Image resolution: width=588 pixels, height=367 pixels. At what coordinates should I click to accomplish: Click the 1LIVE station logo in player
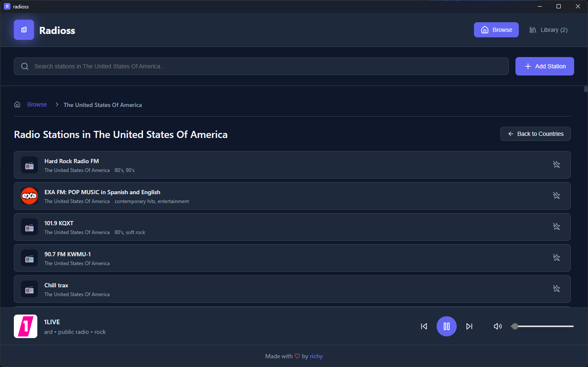26,326
